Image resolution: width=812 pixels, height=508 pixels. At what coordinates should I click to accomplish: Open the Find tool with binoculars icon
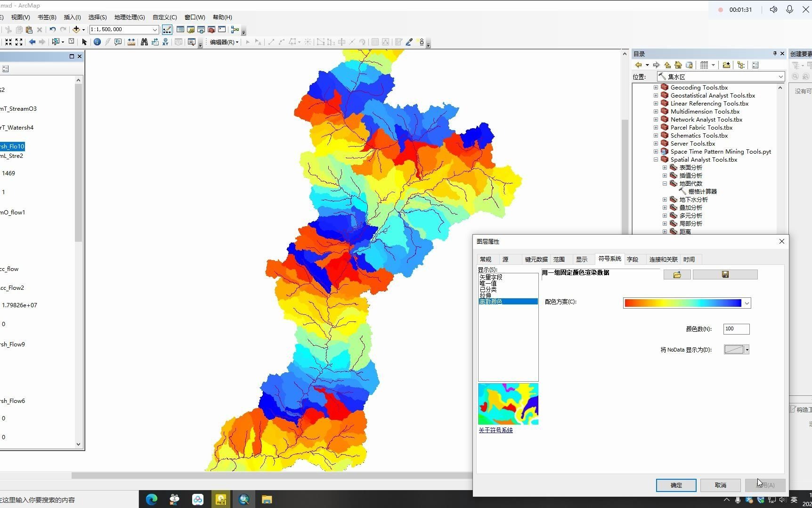point(145,42)
